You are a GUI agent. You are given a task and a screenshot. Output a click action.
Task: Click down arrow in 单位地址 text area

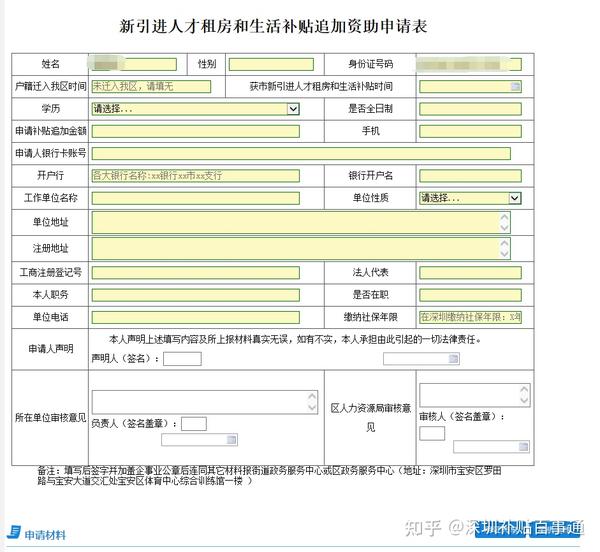(x=504, y=228)
